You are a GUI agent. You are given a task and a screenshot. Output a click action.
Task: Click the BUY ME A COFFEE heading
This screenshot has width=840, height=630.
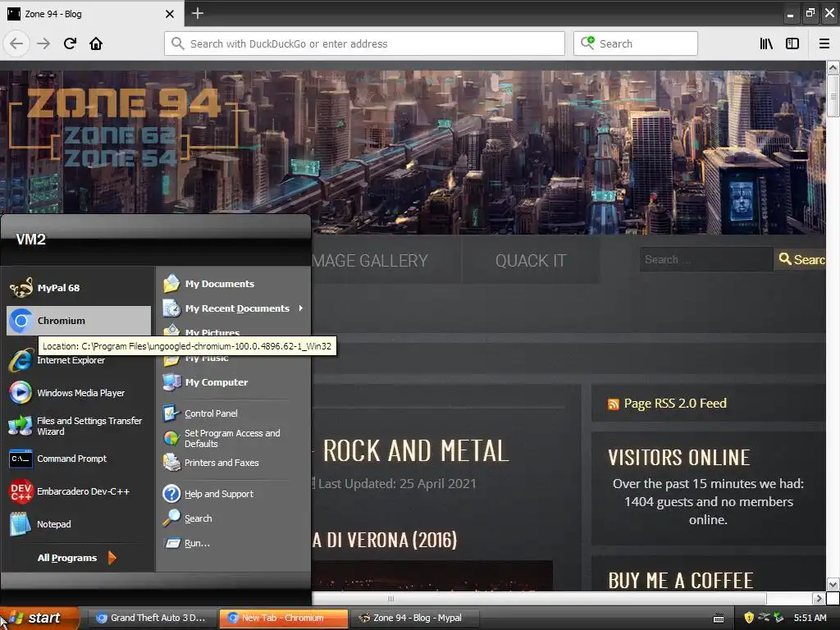point(680,581)
